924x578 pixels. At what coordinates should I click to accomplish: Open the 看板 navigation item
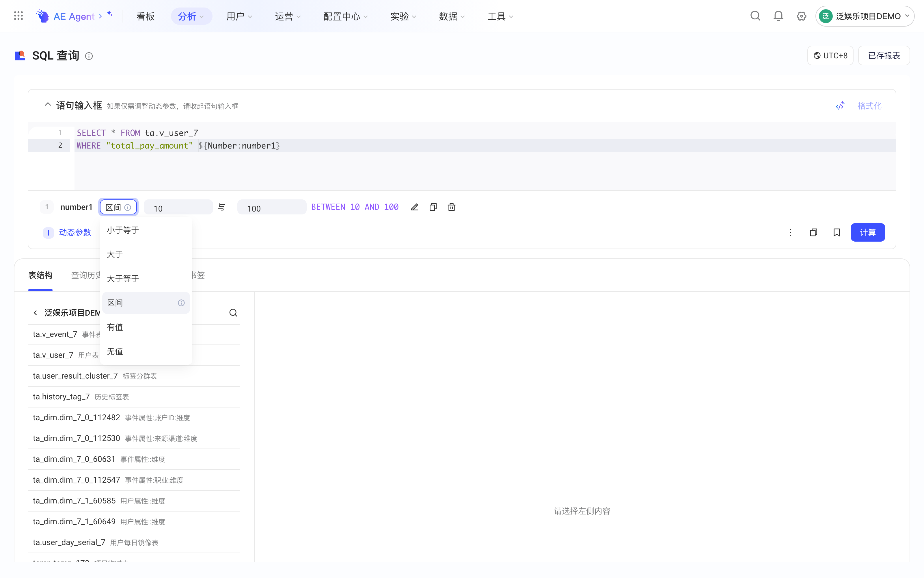(x=146, y=16)
